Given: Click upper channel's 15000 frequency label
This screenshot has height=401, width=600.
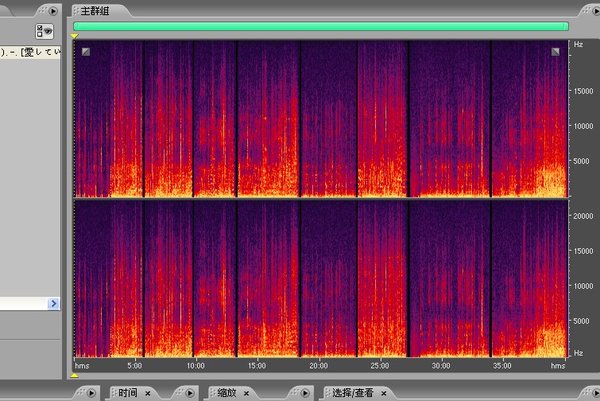Looking at the screenshot, I should coord(584,91).
